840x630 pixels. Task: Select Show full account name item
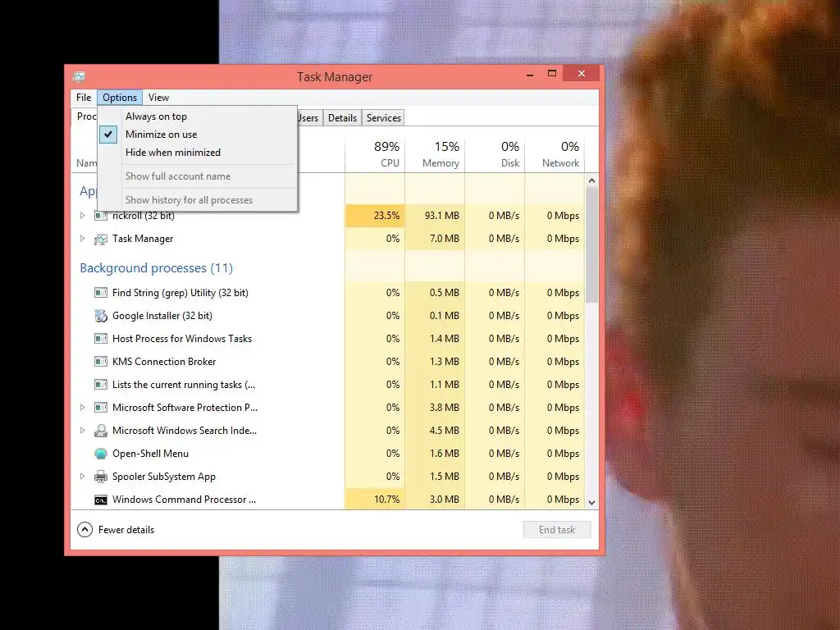[x=198, y=176]
